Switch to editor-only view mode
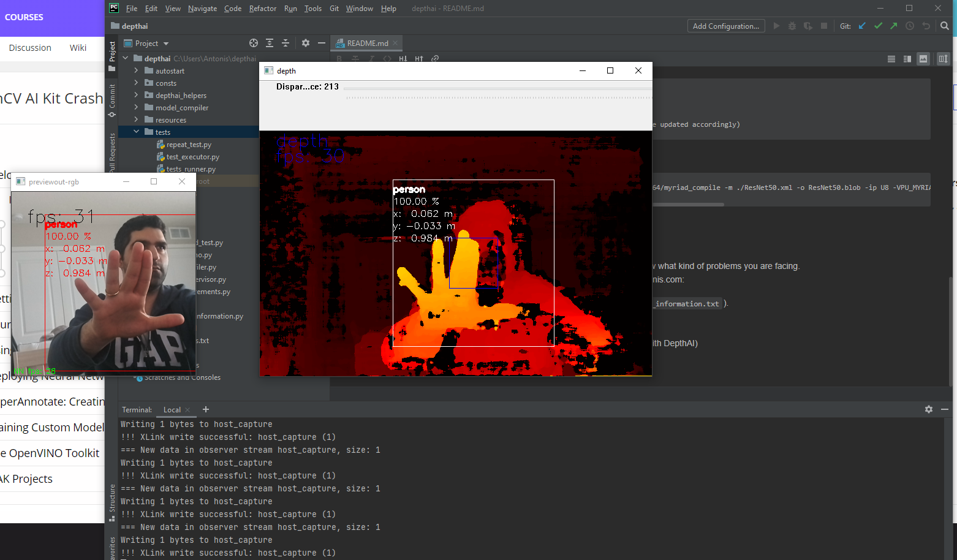This screenshot has width=957, height=560. tap(891, 59)
